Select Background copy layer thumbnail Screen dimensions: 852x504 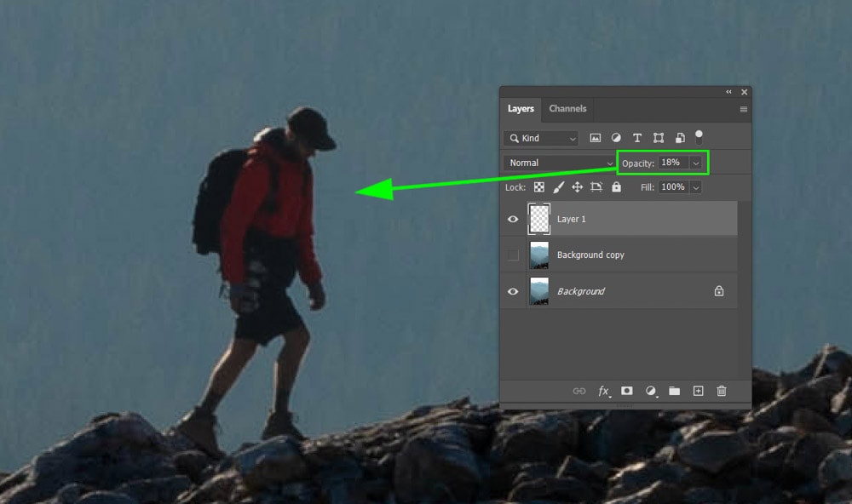point(539,255)
